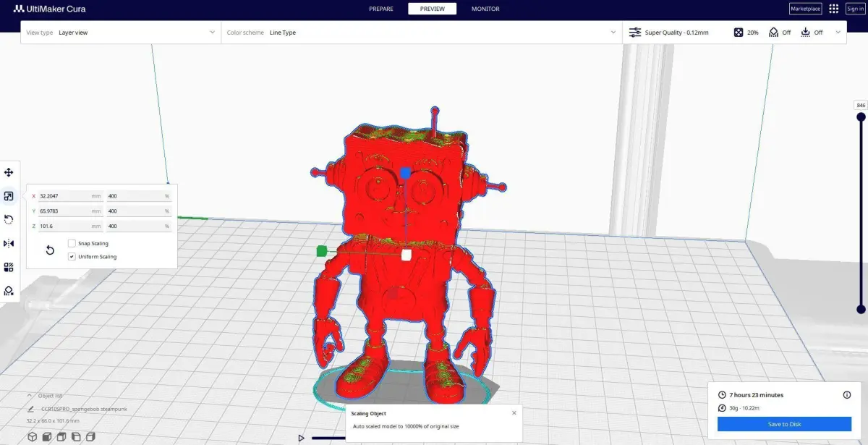Click the simulation path progress bar
The image size is (868, 445).
point(328,438)
